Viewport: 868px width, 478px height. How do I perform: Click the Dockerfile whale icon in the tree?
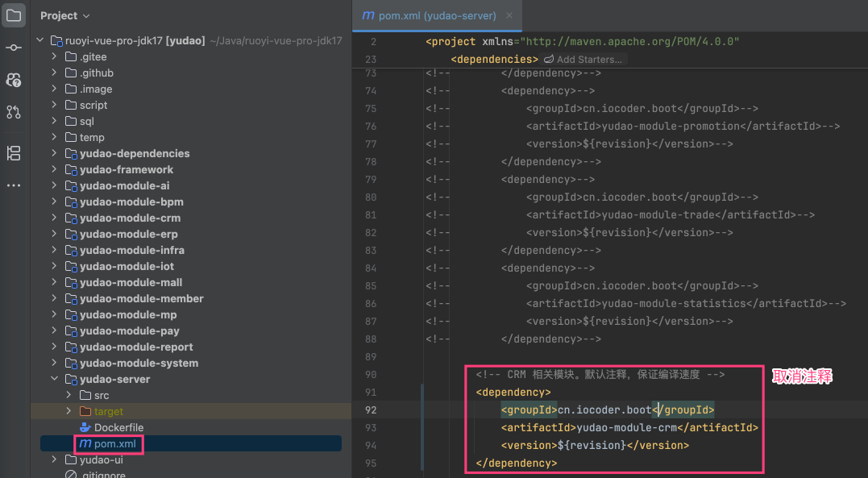(x=85, y=427)
